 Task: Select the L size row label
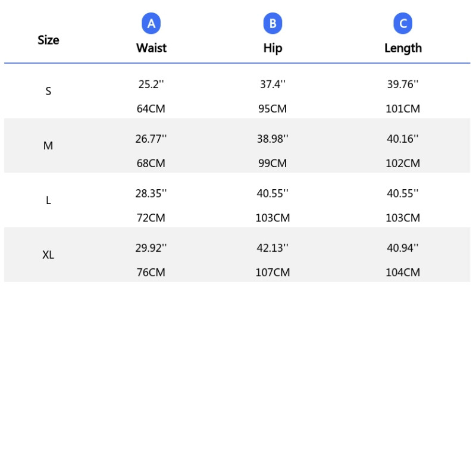coord(48,201)
